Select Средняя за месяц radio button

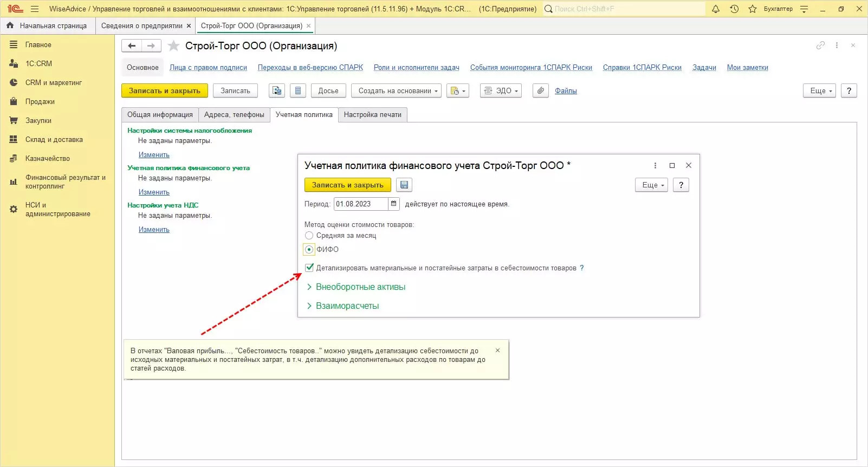click(309, 236)
